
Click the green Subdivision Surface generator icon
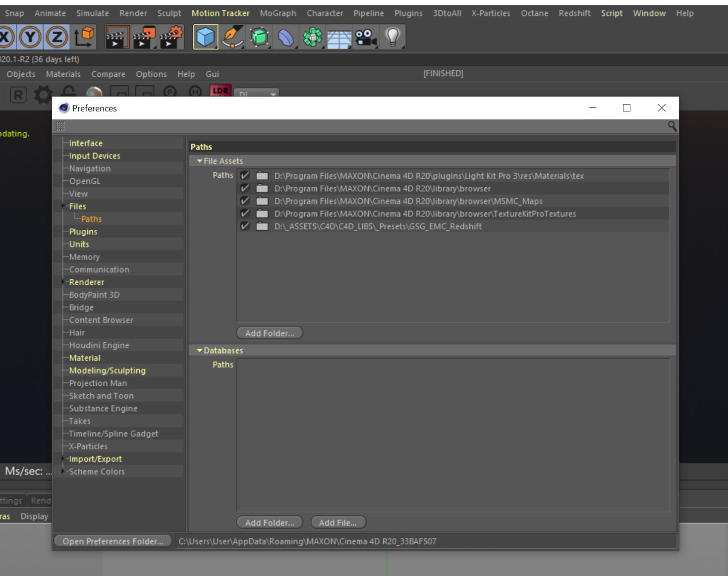259,37
